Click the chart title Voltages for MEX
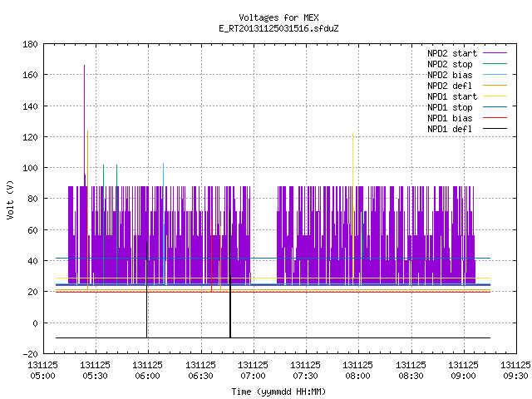This screenshot has width=532, height=399. click(x=278, y=17)
